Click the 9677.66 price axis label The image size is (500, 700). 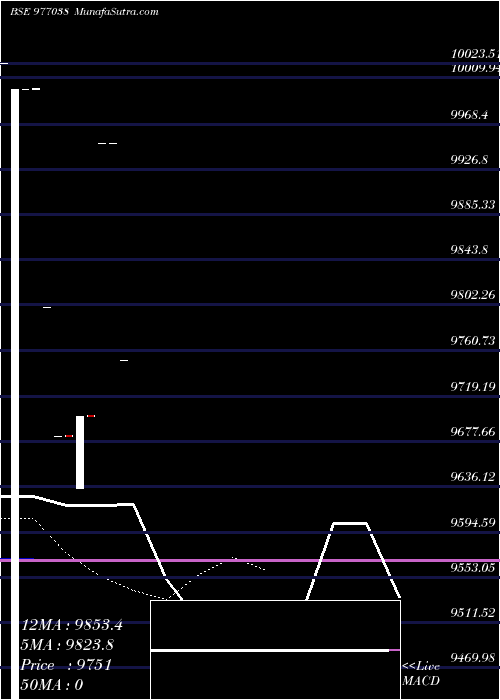click(473, 432)
